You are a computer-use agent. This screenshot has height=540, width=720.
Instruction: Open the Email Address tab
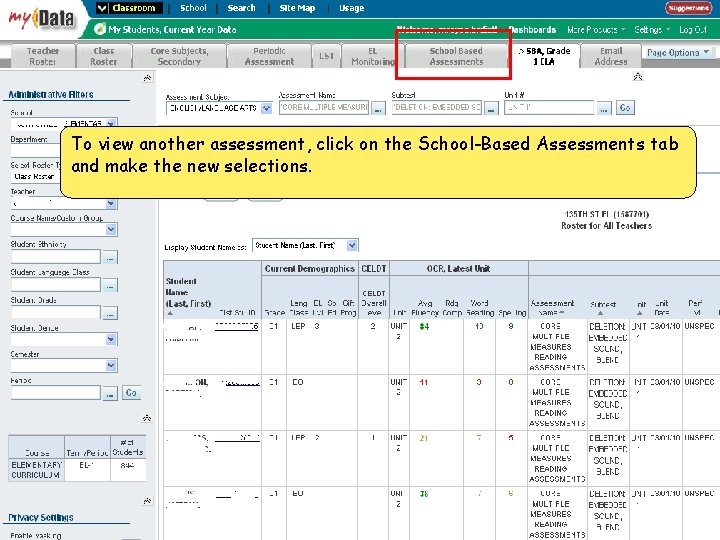(x=611, y=56)
